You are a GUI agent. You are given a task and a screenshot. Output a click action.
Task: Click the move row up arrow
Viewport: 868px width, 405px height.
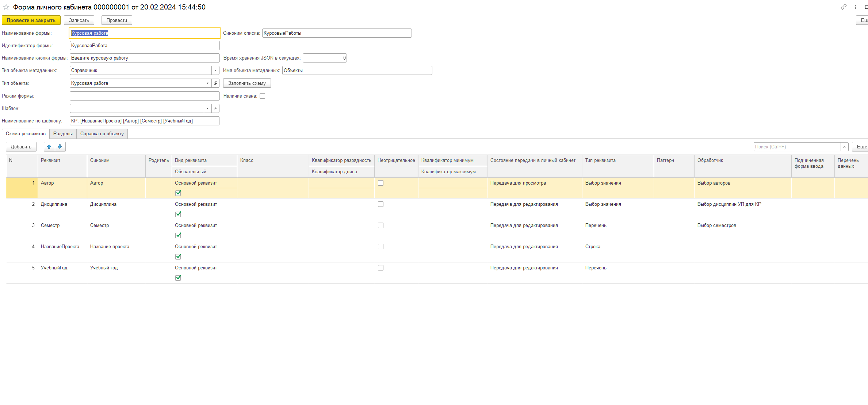point(49,147)
